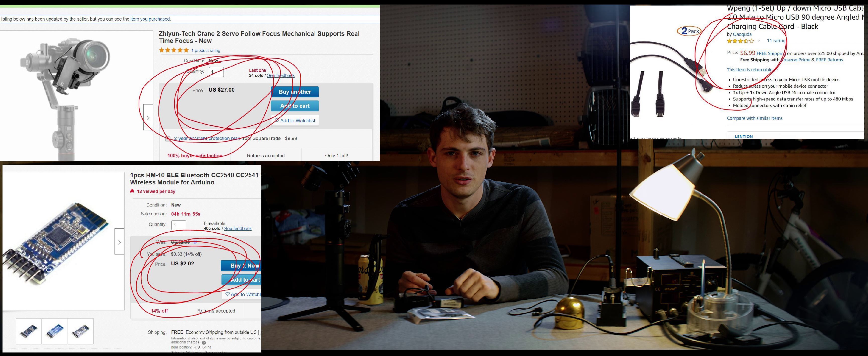The image size is (868, 356).
Task: Click the Buy another button
Action: 295,92
